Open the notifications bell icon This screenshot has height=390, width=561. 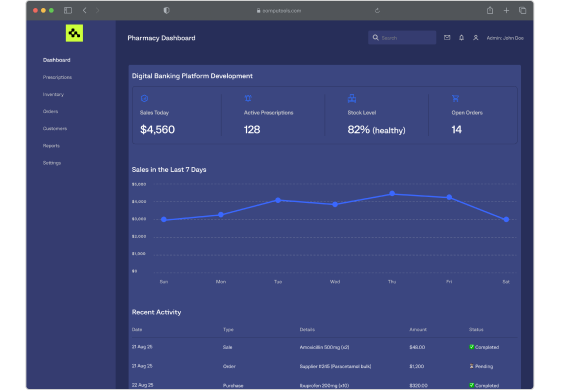pyautogui.click(x=462, y=38)
